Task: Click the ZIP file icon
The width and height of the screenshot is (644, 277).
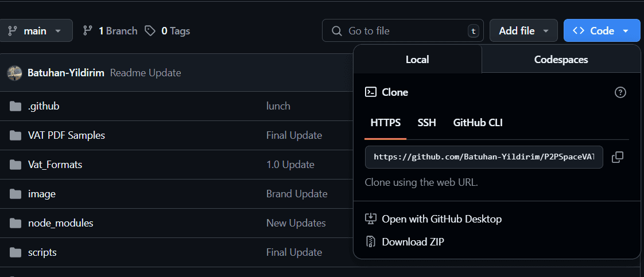Action: [370, 241]
